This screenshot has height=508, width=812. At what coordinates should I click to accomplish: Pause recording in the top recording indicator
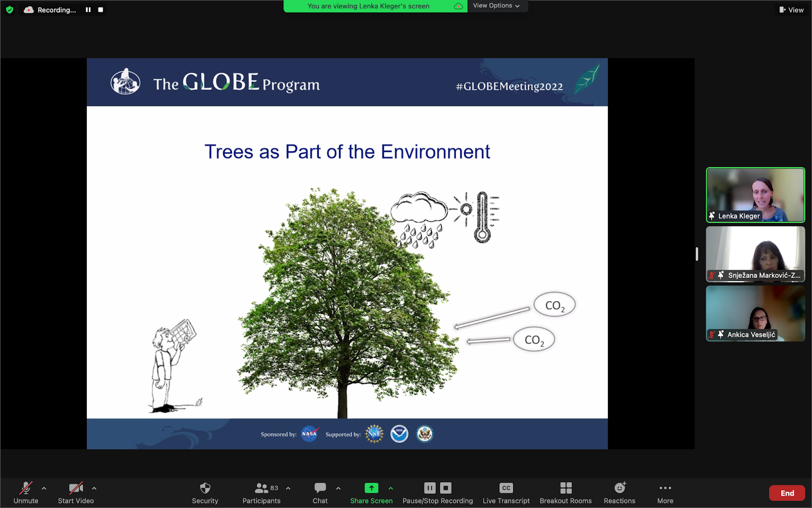coord(88,10)
